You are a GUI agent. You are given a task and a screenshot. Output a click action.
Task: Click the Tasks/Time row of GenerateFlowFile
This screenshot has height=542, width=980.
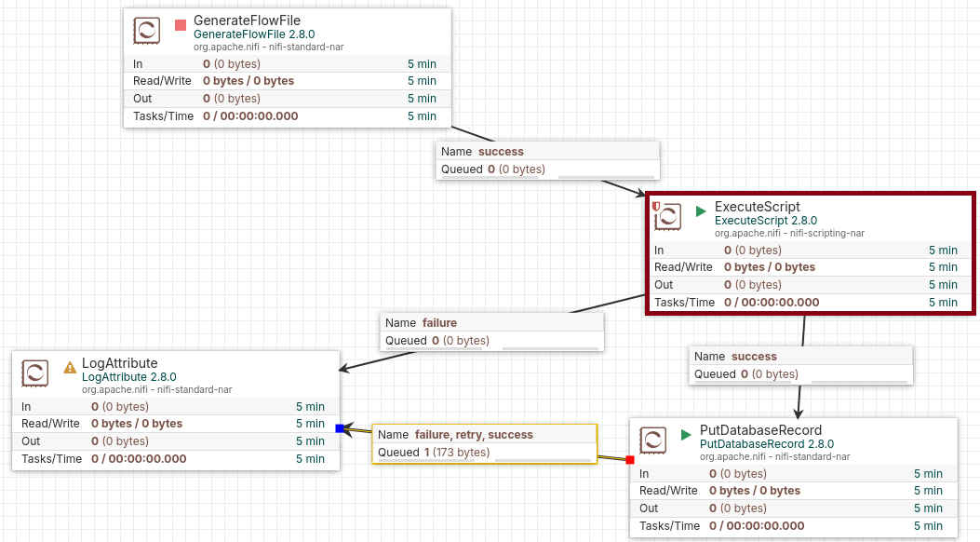tap(287, 116)
